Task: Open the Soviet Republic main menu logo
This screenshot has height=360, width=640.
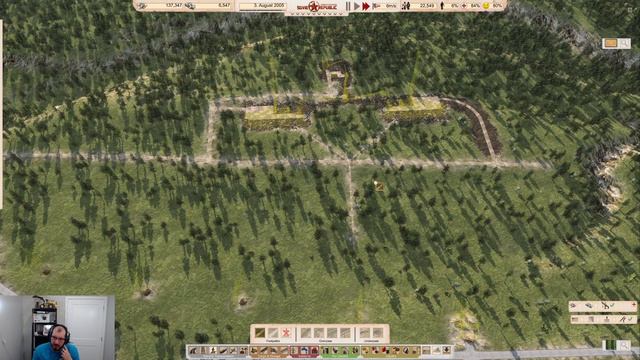Action: [317, 6]
